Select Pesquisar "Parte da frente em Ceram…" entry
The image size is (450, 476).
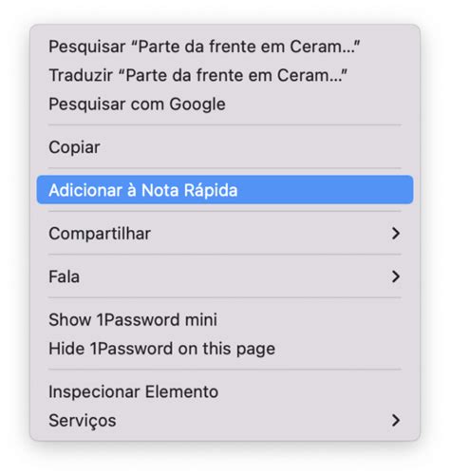click(x=225, y=47)
